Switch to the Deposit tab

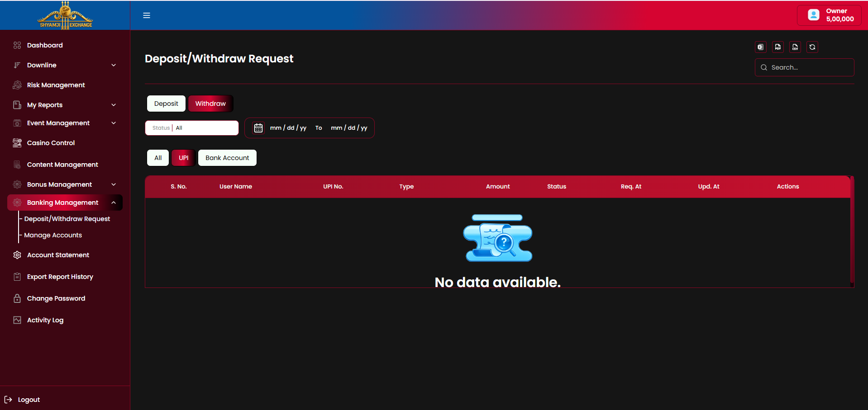pyautogui.click(x=166, y=104)
